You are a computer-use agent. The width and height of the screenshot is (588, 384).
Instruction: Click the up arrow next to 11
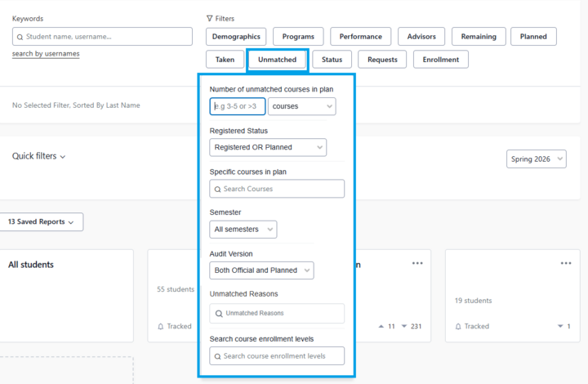click(381, 327)
